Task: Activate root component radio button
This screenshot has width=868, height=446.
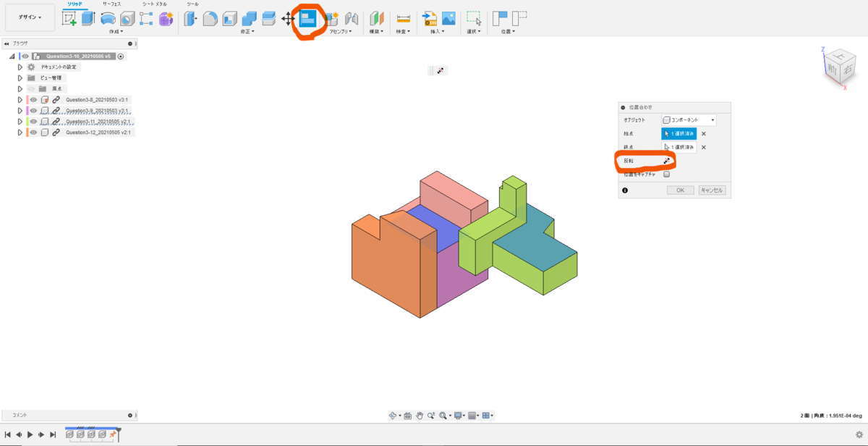Action: click(x=121, y=56)
